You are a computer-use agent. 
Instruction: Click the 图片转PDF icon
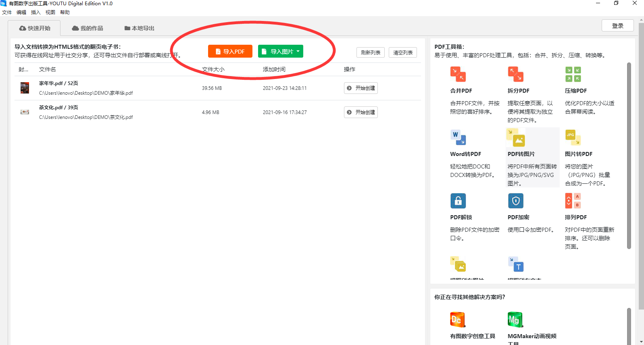coord(573,137)
